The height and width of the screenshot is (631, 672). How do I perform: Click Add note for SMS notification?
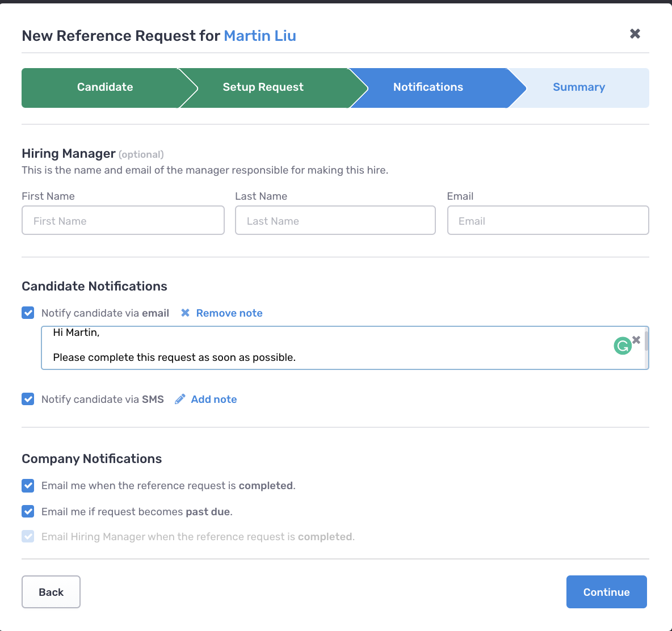coord(214,399)
